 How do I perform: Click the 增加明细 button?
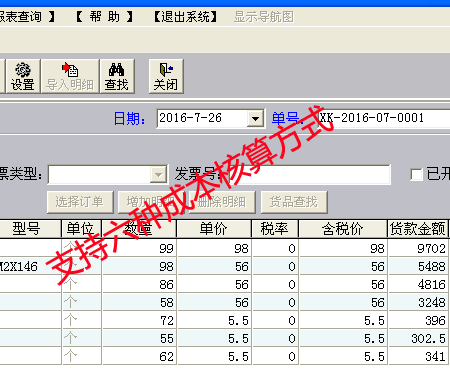pyautogui.click(x=152, y=202)
